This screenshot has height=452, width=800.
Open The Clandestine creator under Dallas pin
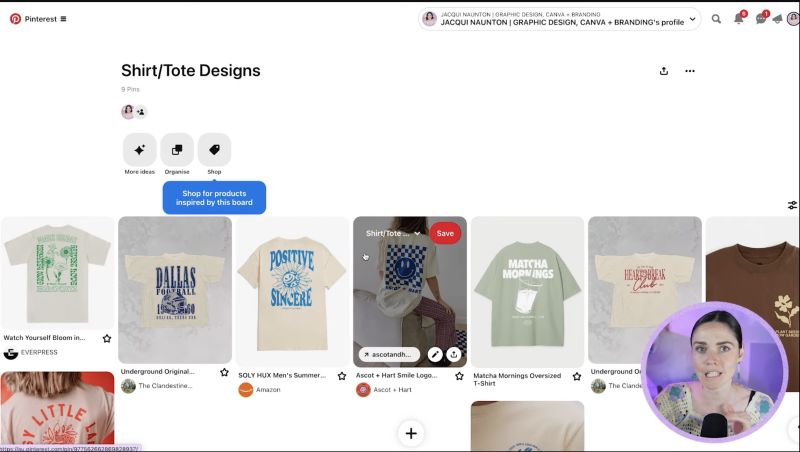(x=165, y=386)
